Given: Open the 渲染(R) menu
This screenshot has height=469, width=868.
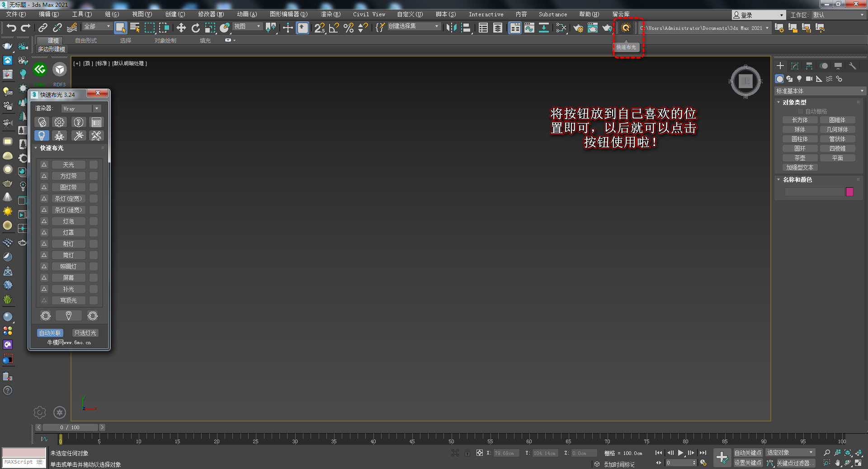Looking at the screenshot, I should click(x=330, y=14).
